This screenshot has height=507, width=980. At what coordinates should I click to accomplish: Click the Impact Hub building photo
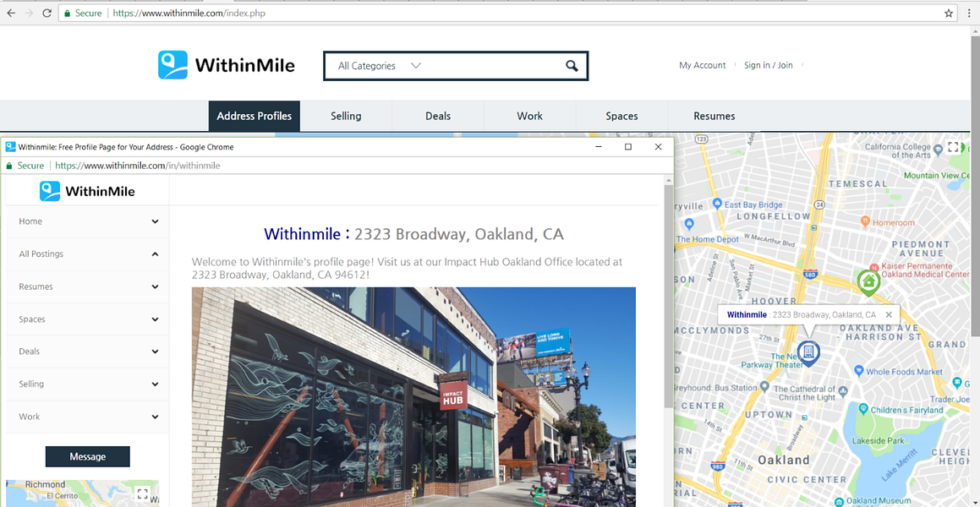(413, 397)
